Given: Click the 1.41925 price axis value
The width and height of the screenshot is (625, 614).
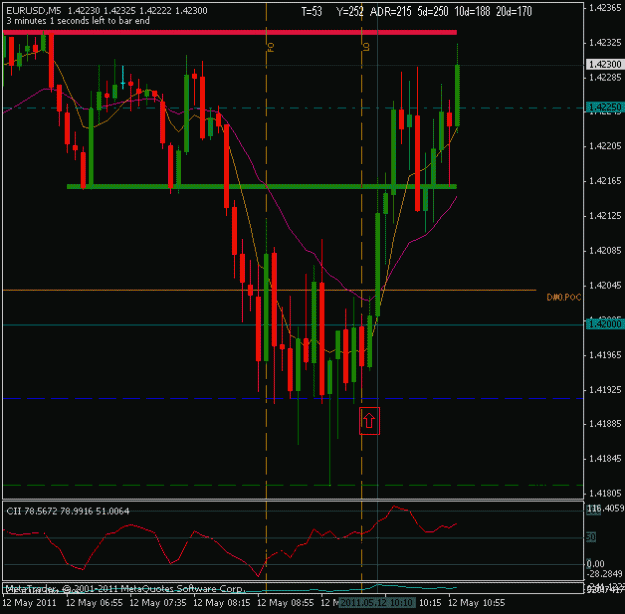Looking at the screenshot, I should (x=605, y=390).
